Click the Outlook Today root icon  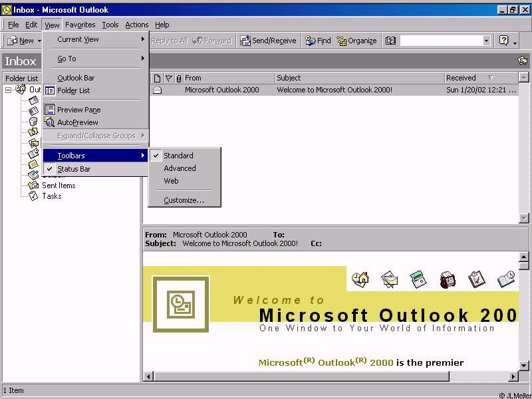[21, 90]
